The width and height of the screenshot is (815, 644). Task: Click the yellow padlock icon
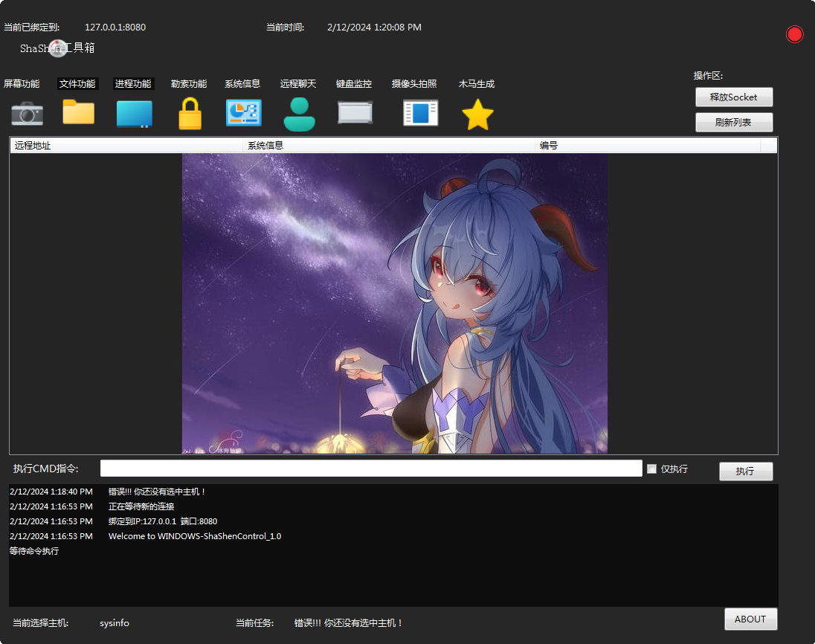click(x=190, y=114)
